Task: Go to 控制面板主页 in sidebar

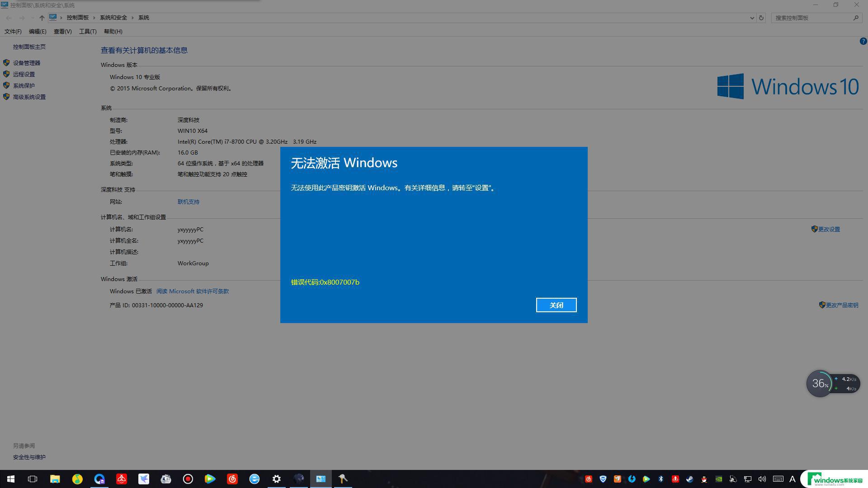Action: tap(29, 47)
